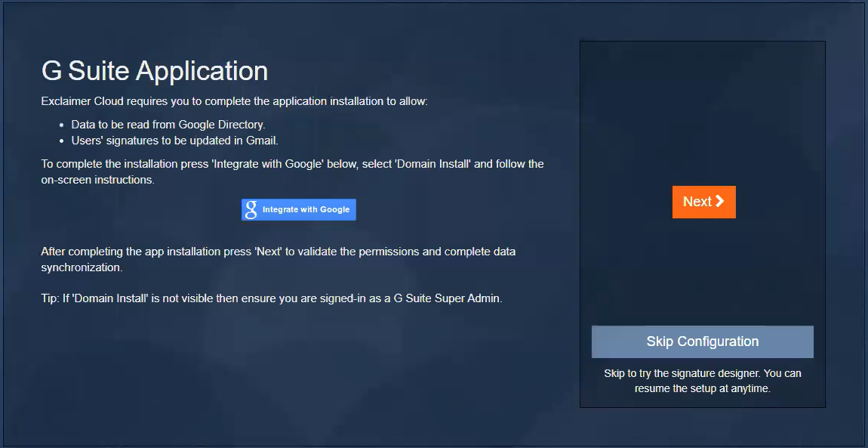Select the 'Data to be read from Google Directory' bullet

[168, 125]
